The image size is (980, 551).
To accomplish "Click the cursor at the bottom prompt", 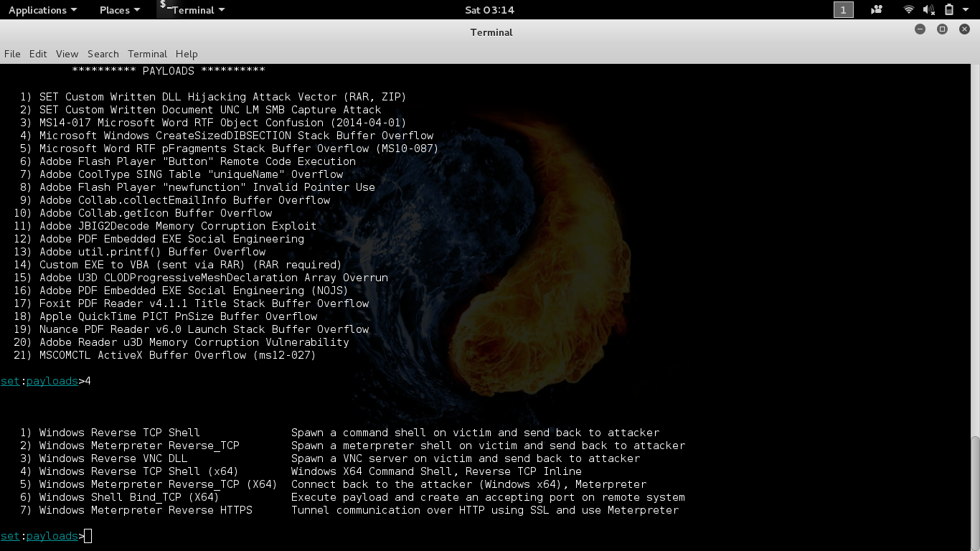I will [88, 536].
